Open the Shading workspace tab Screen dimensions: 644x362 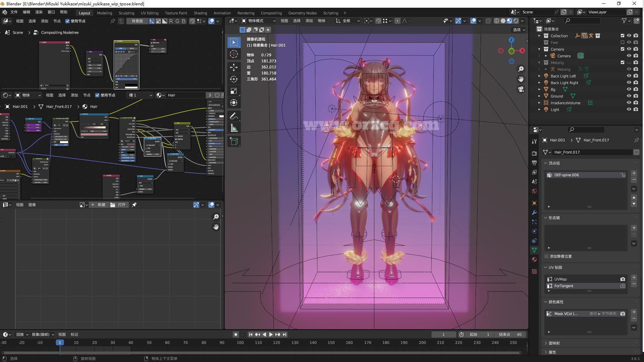200,13
